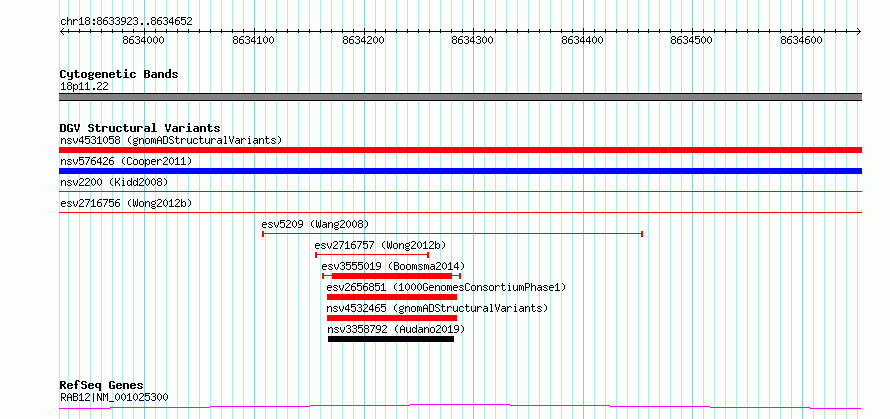Open the nsv576426 (Cooper2011) variant label

coord(125,161)
